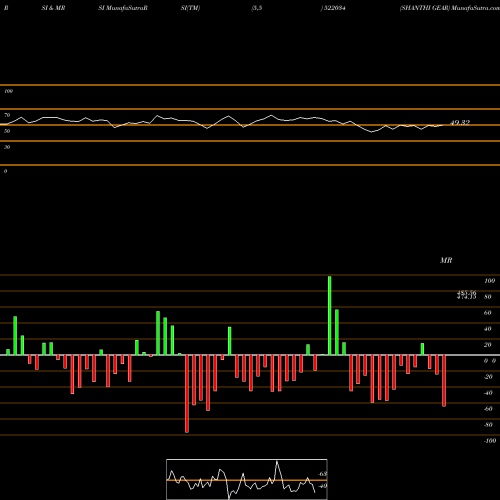500x500 pixels.
Task: Click the '(5,5' parameter text in header
Action: [x=257, y=8]
